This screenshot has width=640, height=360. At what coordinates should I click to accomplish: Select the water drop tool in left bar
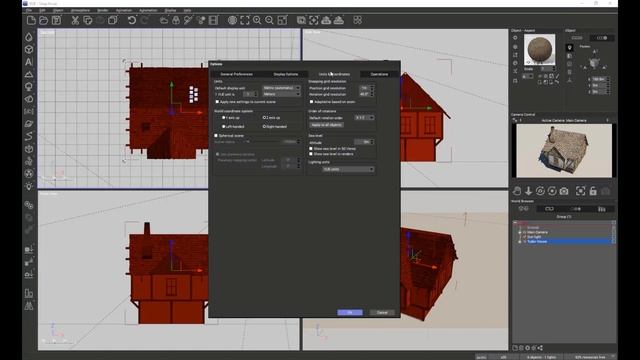click(29, 37)
